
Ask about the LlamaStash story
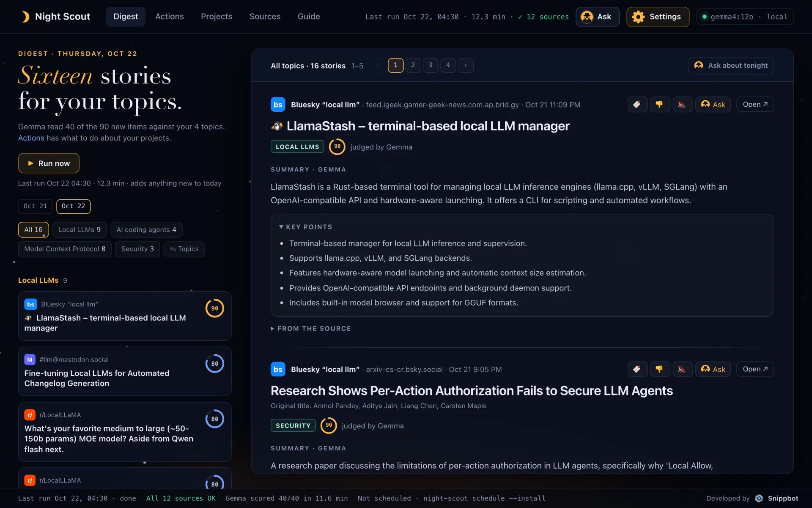pos(713,105)
